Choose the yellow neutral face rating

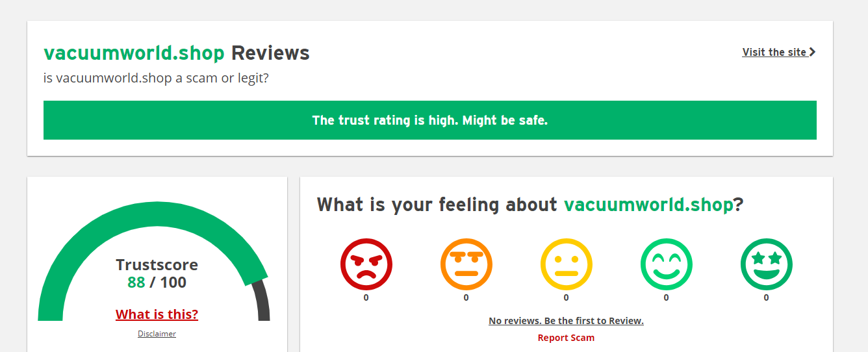(567, 264)
